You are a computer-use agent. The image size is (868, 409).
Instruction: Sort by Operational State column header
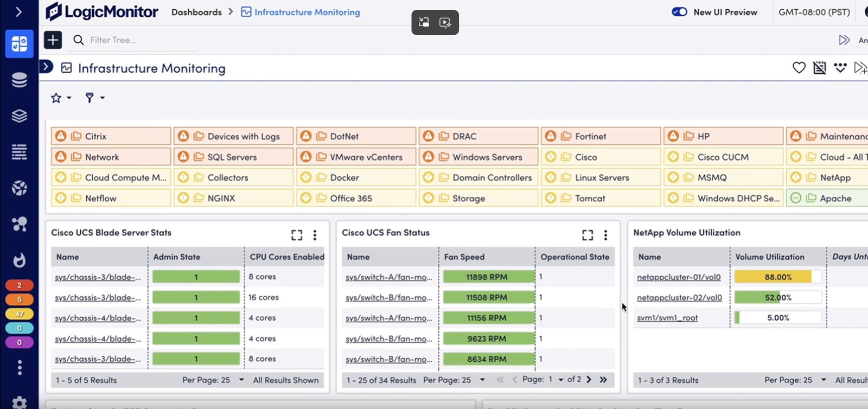click(x=575, y=257)
